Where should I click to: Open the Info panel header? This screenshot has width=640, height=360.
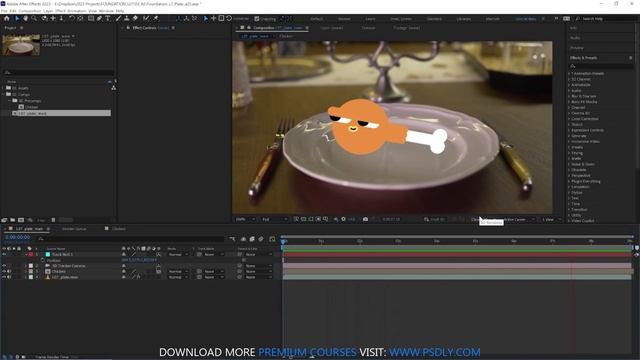pyautogui.click(x=573, y=28)
